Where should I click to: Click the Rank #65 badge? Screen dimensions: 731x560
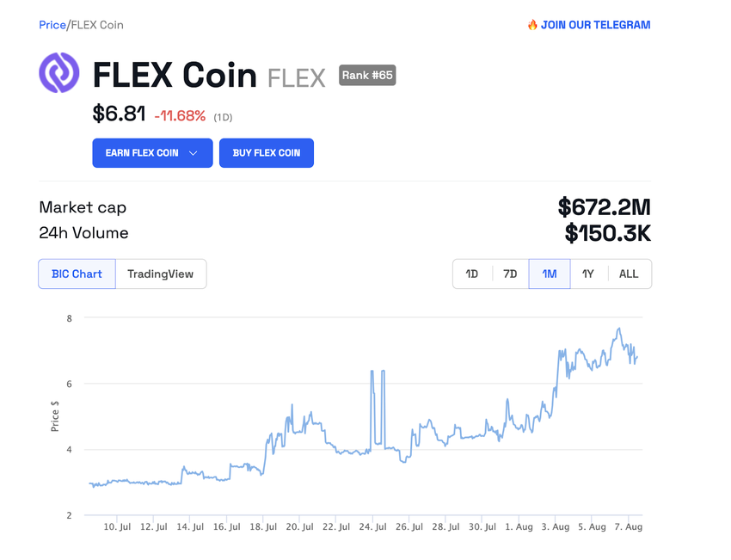tap(367, 76)
